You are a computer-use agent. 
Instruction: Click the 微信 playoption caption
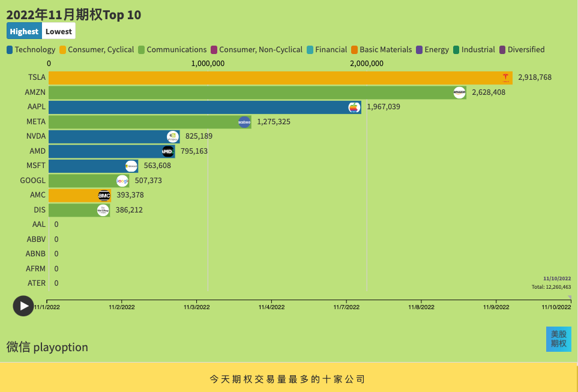[47, 347]
